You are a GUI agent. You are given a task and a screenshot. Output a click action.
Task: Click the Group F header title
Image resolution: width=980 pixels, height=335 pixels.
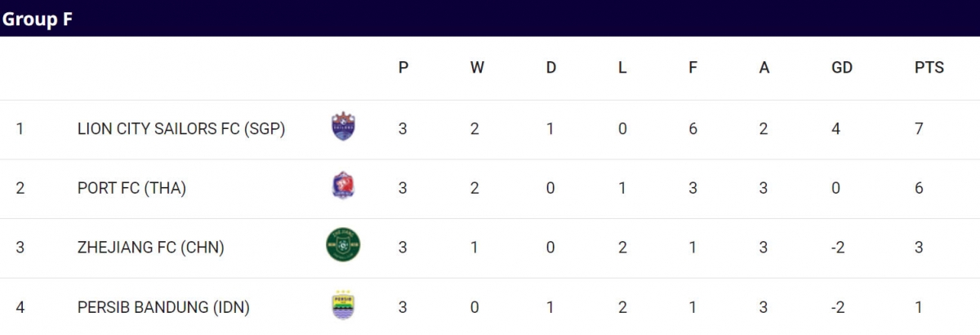click(38, 20)
